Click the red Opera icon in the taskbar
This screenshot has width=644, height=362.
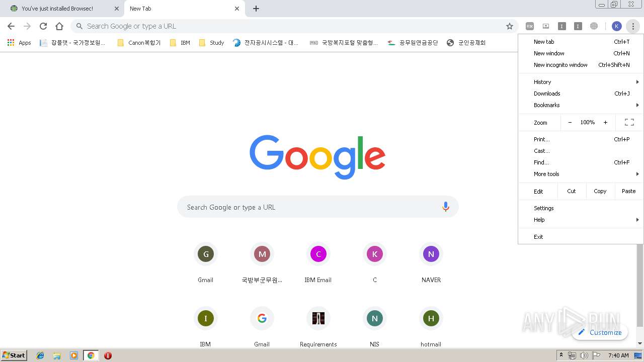(108, 355)
